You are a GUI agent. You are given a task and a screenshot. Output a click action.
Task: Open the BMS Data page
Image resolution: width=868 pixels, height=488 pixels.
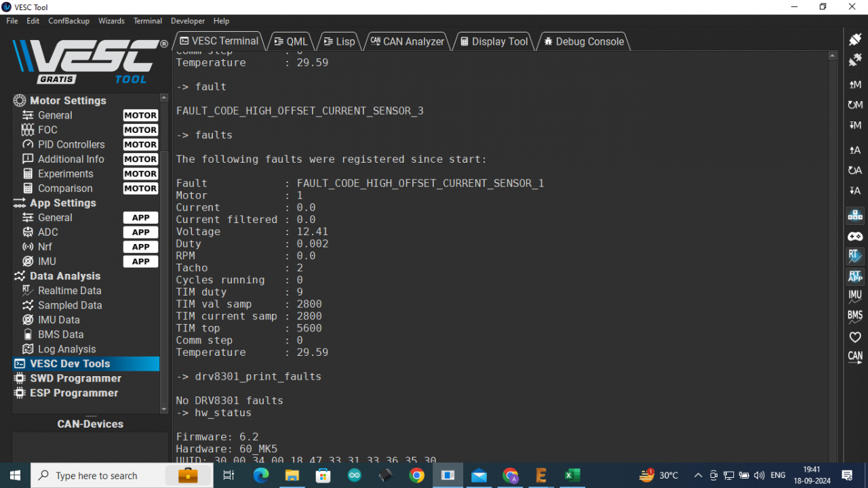click(60, 334)
